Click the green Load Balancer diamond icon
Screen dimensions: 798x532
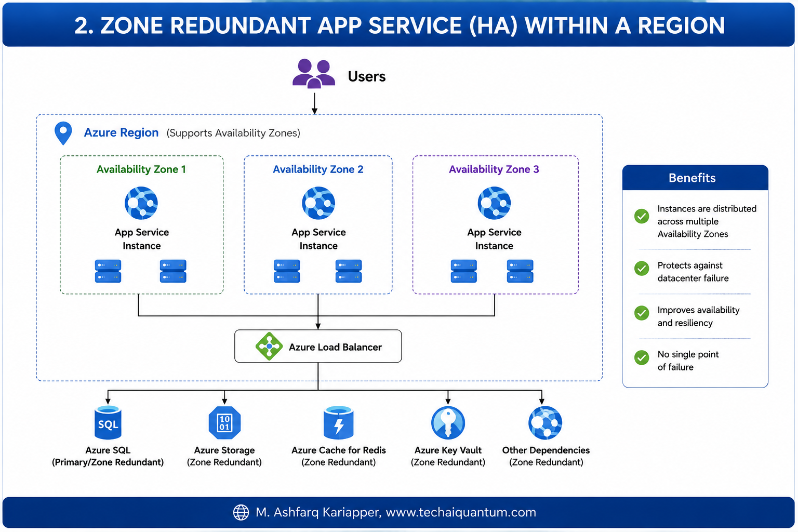(x=269, y=347)
